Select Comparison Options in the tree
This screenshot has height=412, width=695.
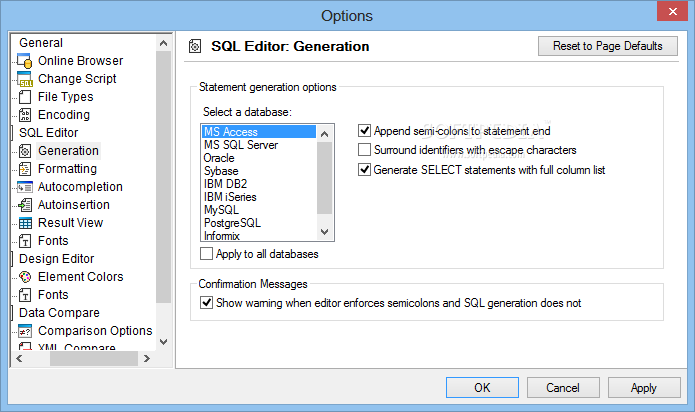click(x=95, y=331)
